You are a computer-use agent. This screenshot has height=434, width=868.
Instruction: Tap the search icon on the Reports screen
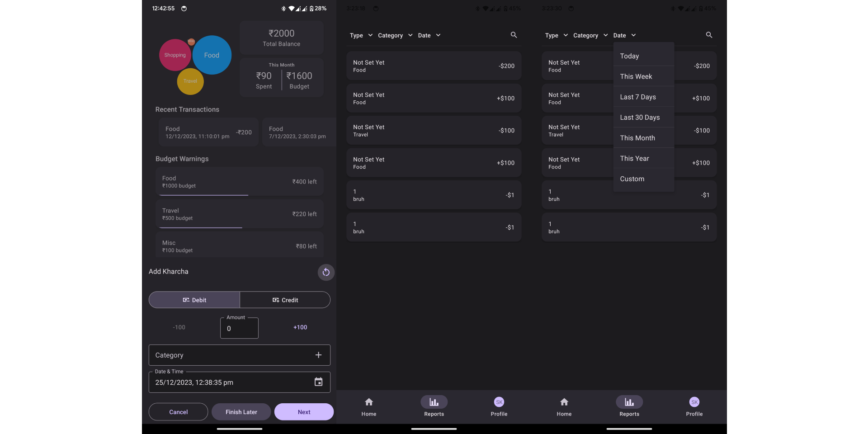[513, 35]
